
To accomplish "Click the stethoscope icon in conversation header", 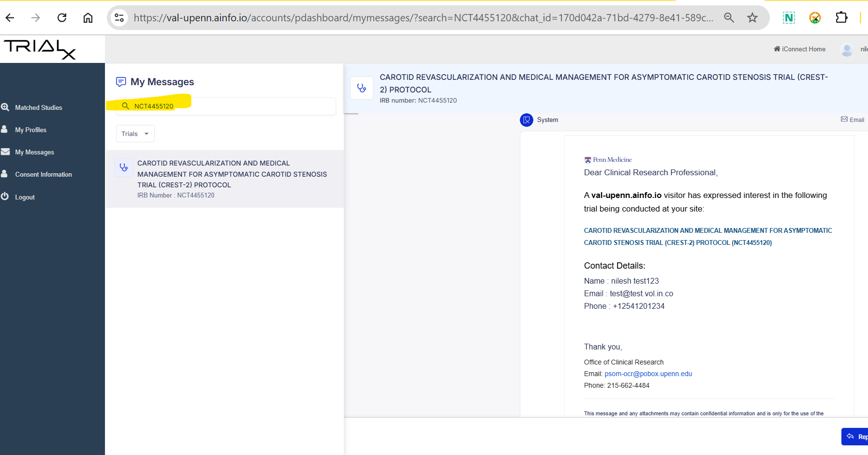I will (362, 88).
